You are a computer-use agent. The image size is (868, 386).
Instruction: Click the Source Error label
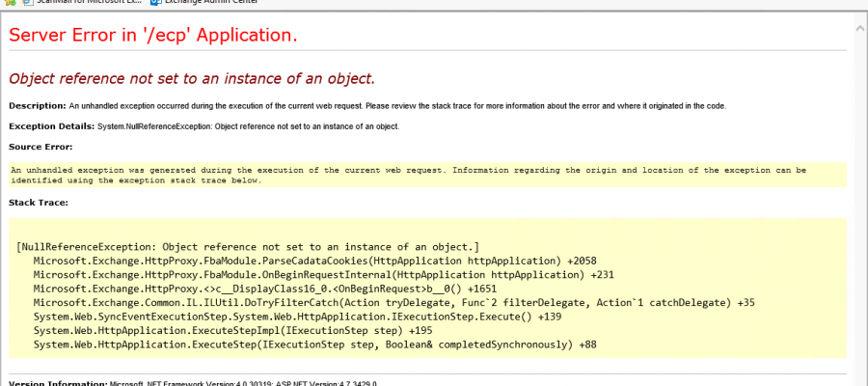(41, 147)
